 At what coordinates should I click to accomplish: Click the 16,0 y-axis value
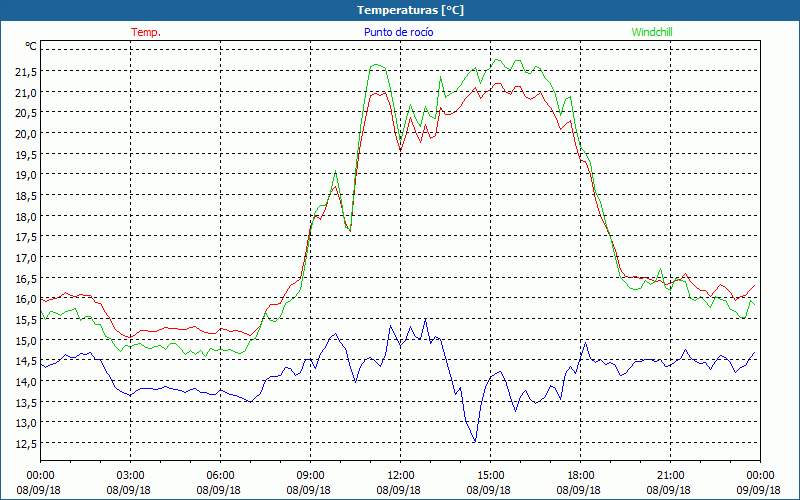click(x=26, y=299)
